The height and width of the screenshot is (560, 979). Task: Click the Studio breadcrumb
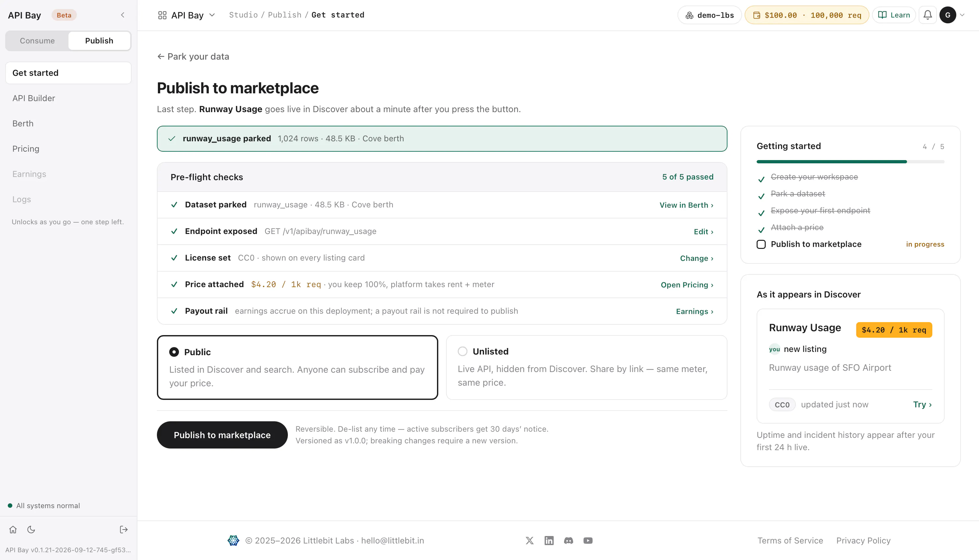coord(243,15)
